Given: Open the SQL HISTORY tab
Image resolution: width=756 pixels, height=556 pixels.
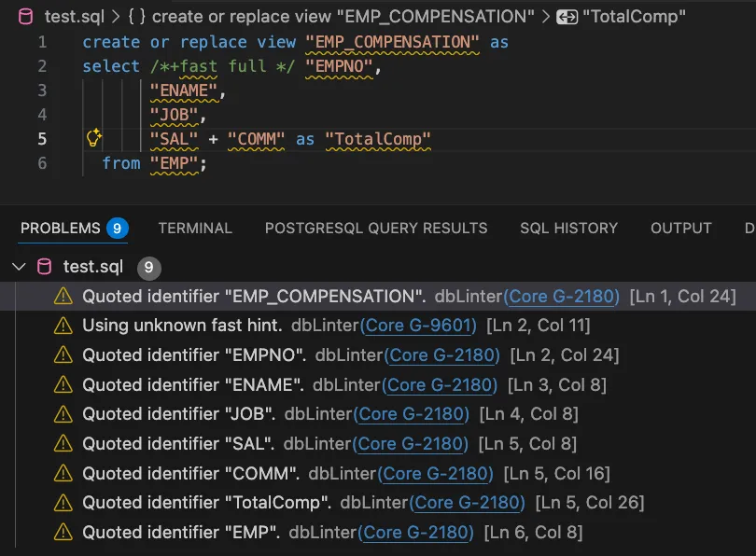Looking at the screenshot, I should click(x=568, y=228).
